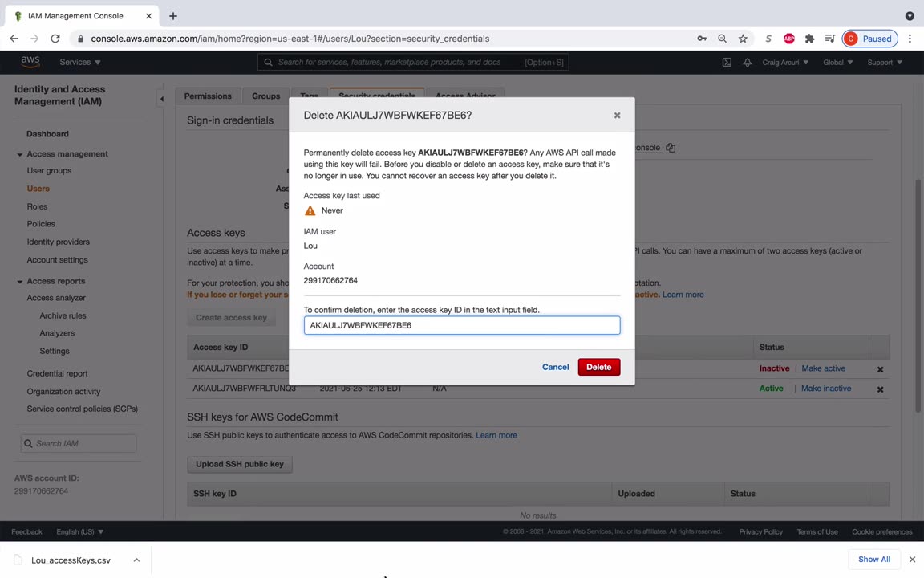924x578 pixels.
Task: Click the CodeCommit Learn more link
Action: click(x=496, y=435)
